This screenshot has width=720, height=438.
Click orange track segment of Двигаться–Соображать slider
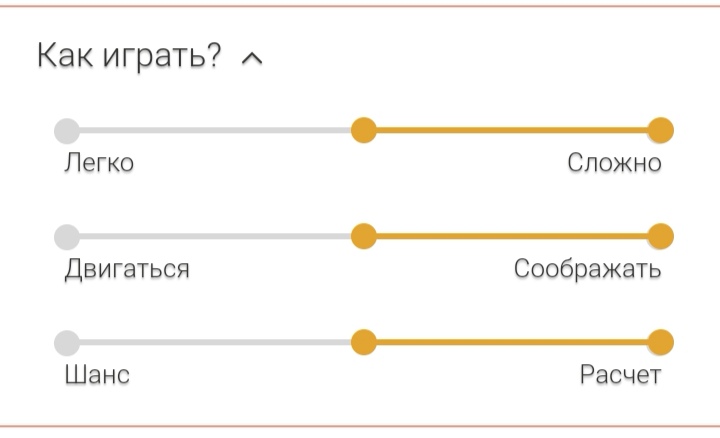[x=511, y=237]
